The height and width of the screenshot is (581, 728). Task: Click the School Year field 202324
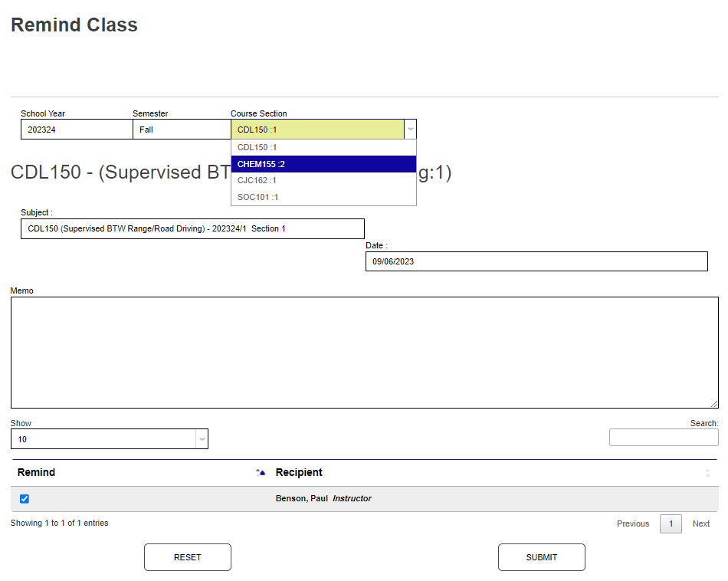coord(77,129)
